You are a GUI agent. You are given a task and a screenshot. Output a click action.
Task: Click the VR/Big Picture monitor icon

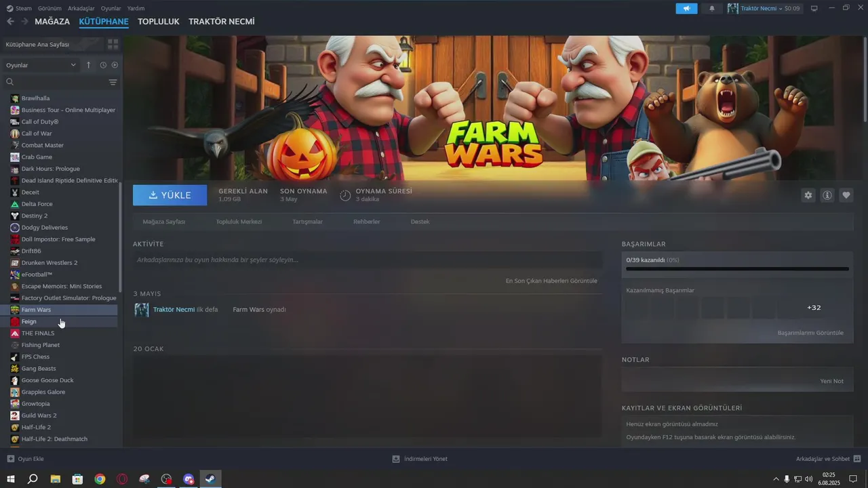click(x=814, y=8)
